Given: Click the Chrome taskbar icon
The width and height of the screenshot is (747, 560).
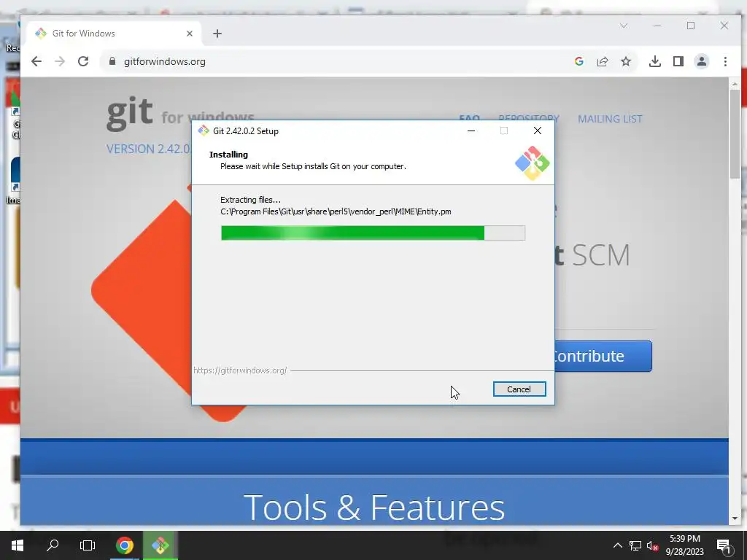Looking at the screenshot, I should [124, 545].
